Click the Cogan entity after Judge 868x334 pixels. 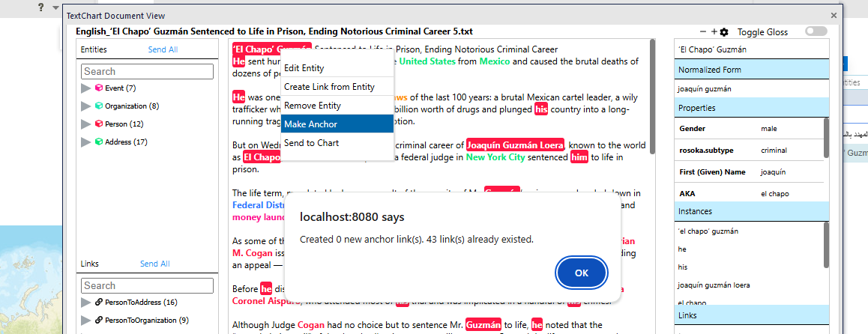[310, 325]
